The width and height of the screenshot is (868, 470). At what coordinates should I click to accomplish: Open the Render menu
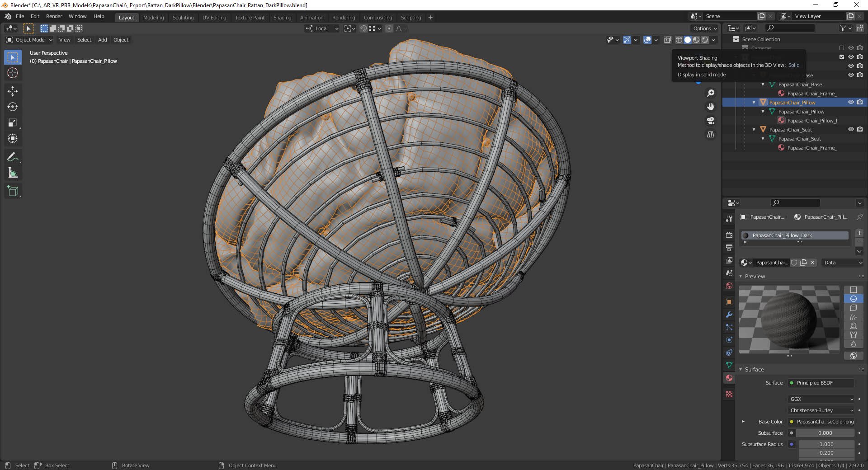point(54,16)
